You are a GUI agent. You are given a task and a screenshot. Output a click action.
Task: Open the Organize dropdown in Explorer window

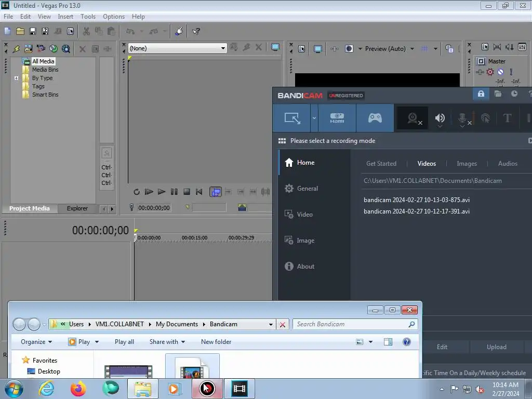pyautogui.click(x=36, y=342)
